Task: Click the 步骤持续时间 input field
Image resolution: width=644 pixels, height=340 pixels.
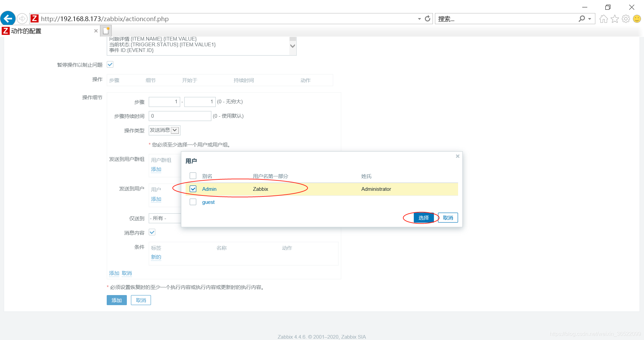Action: (x=180, y=116)
